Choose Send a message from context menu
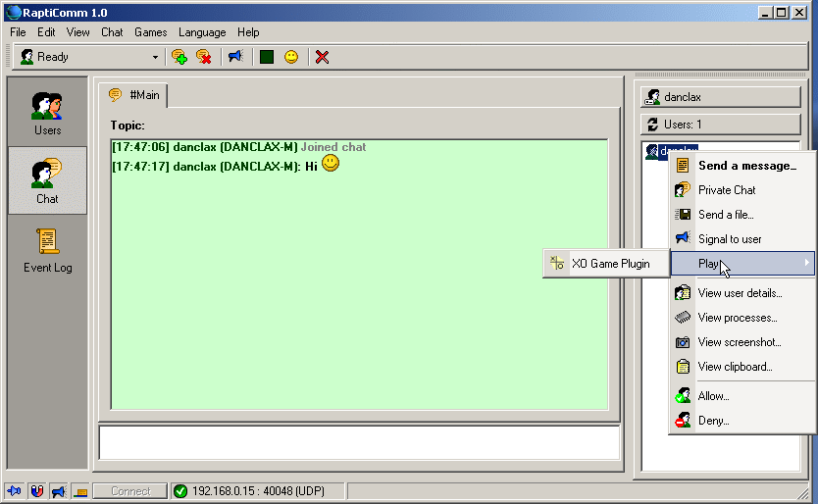The image size is (818, 504). (742, 166)
